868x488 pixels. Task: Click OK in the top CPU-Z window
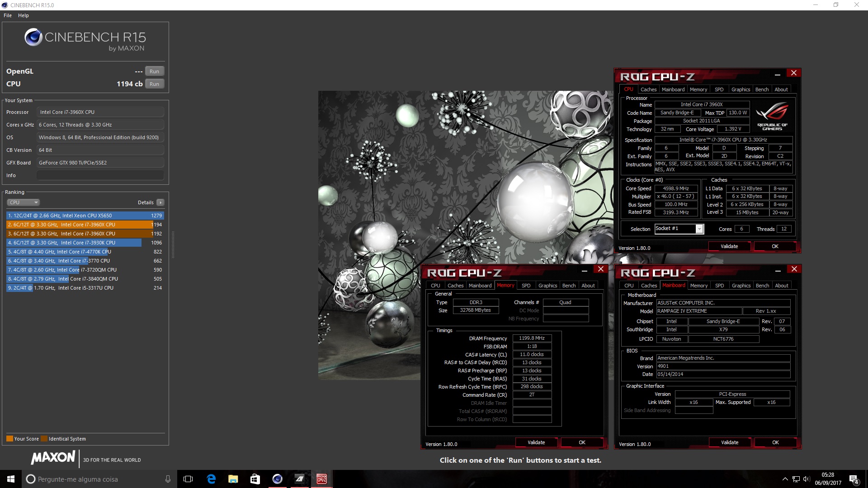(775, 246)
